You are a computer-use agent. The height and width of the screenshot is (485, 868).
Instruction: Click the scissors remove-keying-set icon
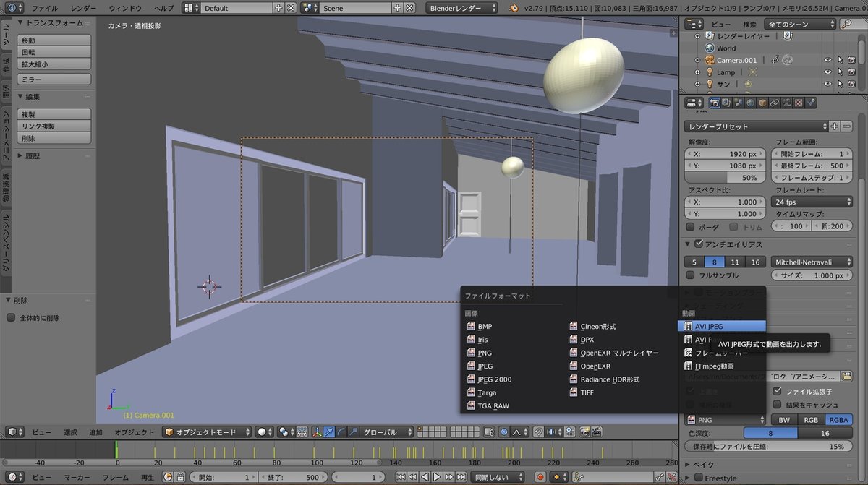pyautogui.click(x=672, y=478)
